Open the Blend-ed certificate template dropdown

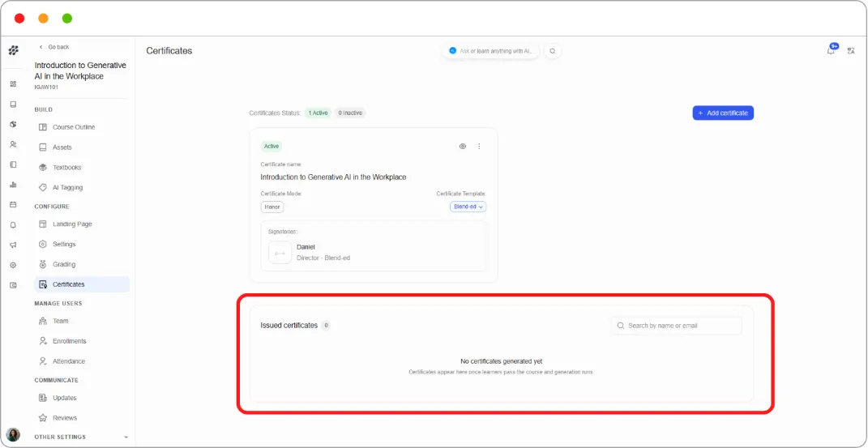[x=468, y=207]
